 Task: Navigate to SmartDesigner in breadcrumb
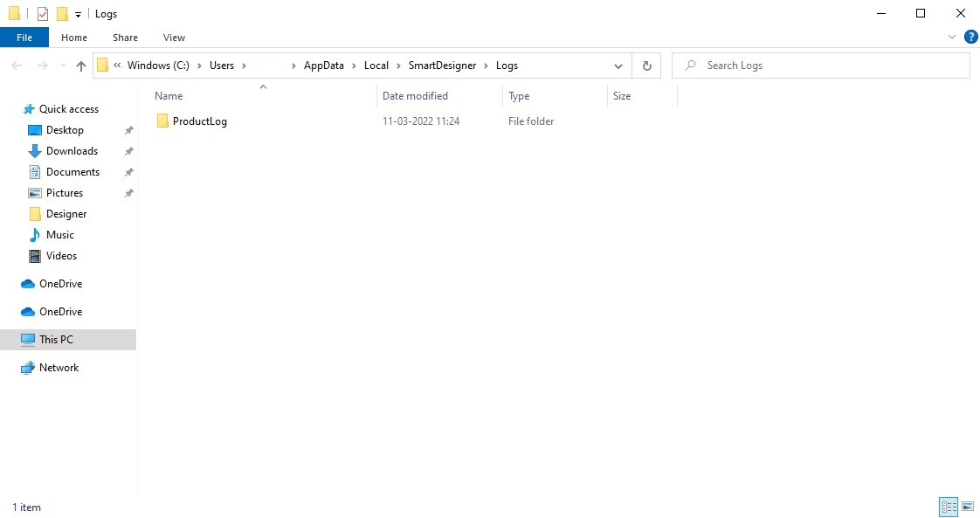coord(442,66)
